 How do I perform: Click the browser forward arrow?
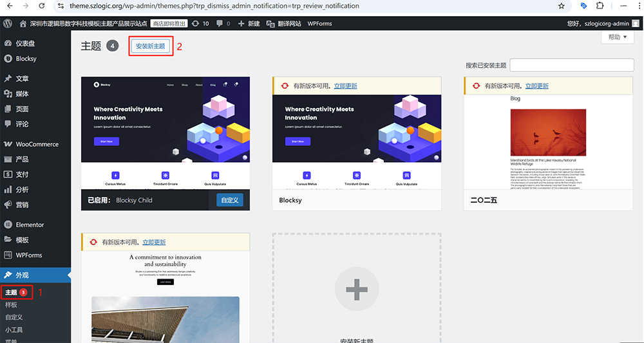pos(26,6)
